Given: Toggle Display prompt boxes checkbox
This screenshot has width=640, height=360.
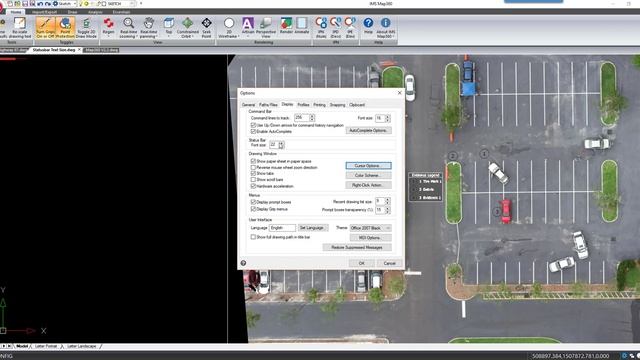Looking at the screenshot, I should click(x=253, y=202).
